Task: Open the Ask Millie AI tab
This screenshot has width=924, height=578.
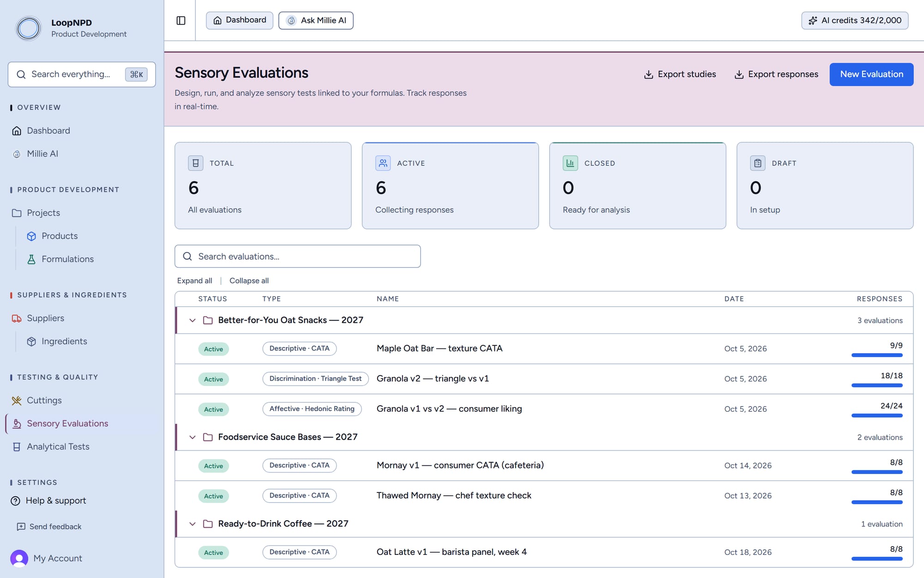Action: [316, 20]
